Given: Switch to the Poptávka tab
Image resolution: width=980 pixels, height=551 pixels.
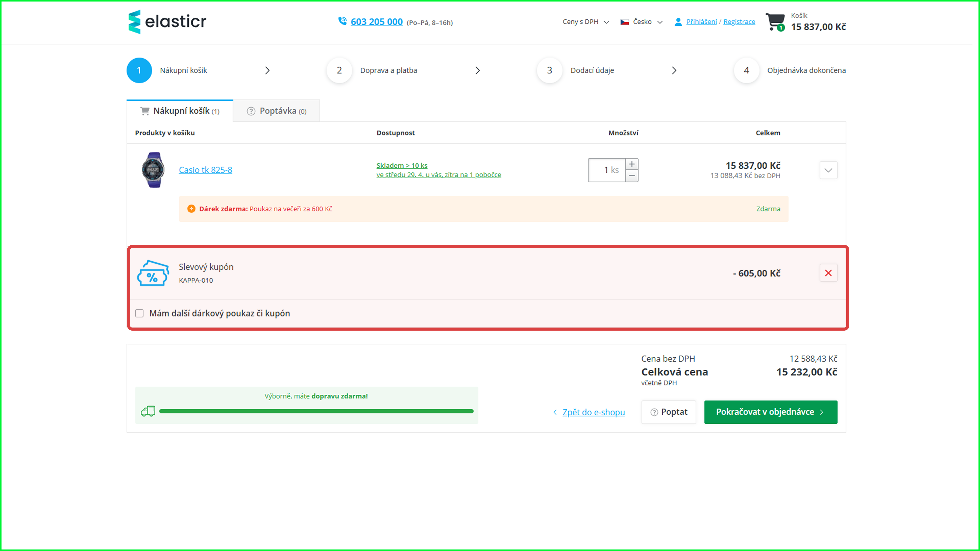Looking at the screenshot, I should [x=277, y=111].
